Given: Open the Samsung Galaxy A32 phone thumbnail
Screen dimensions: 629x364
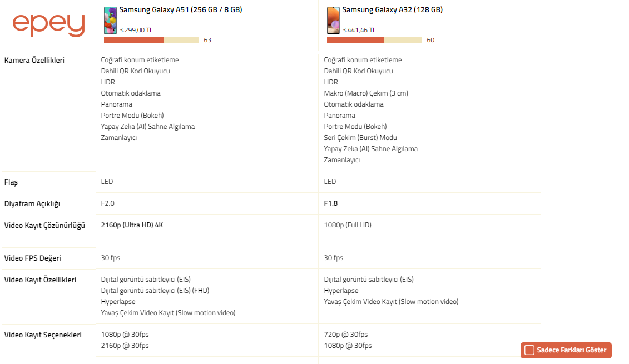Looking at the screenshot, I should [x=333, y=21].
